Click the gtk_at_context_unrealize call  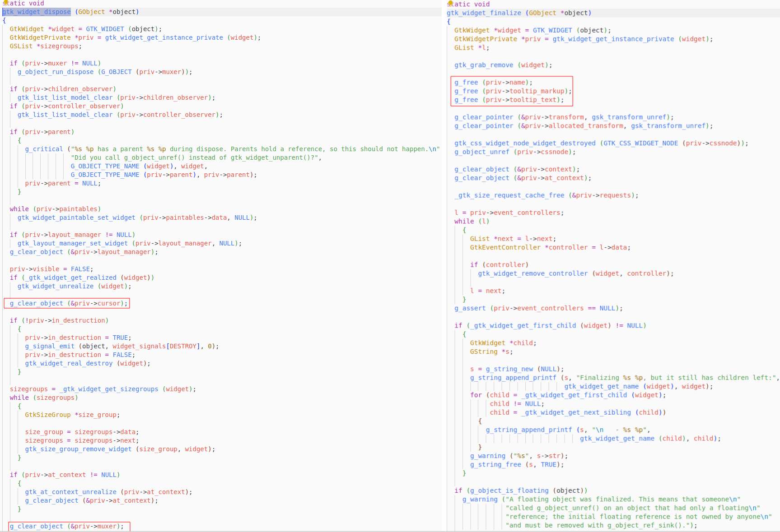pyautogui.click(x=108, y=492)
